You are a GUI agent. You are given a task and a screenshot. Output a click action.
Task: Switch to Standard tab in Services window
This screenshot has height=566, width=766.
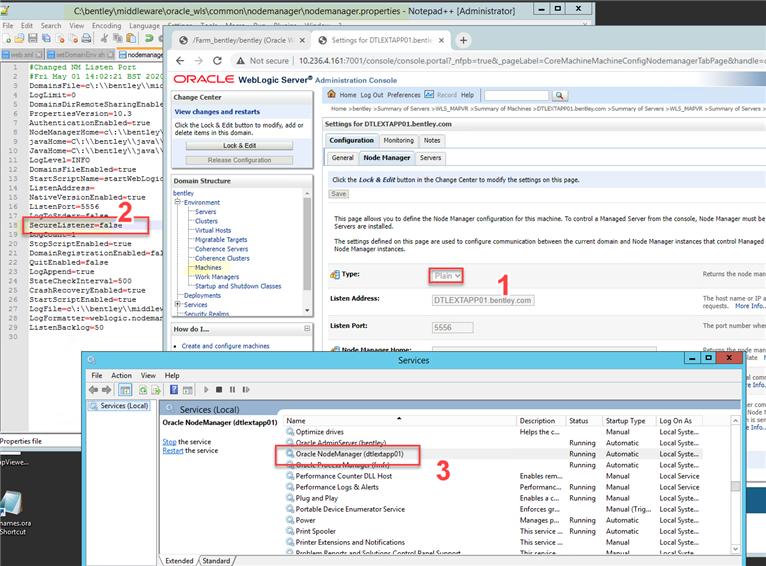pyautogui.click(x=216, y=561)
